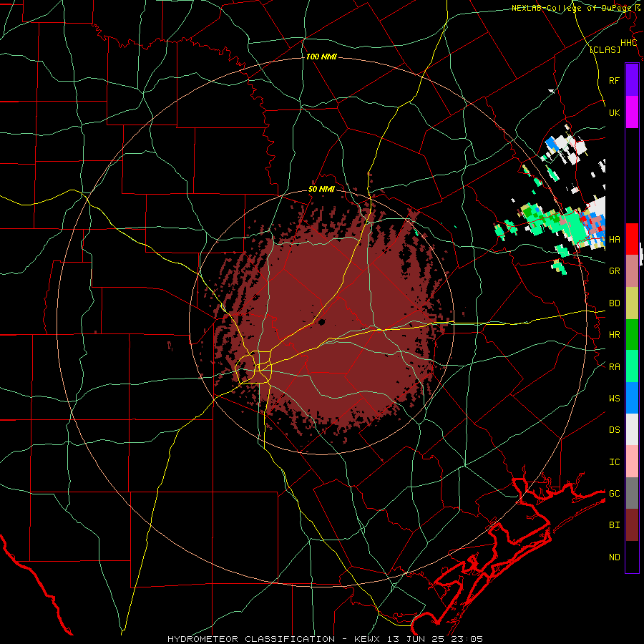Screen dimensions: 644x644
Task: Click the ND legend label
Action: (614, 557)
